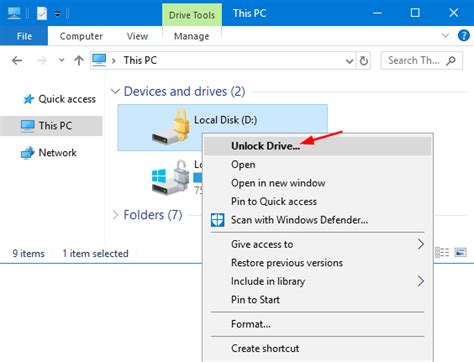
Task: Select This PC in the navigation pane
Action: 51,126
